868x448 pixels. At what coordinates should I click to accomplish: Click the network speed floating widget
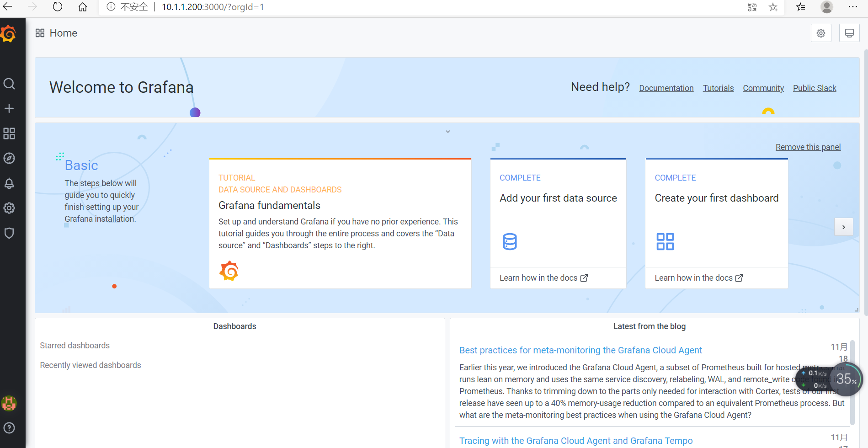pyautogui.click(x=829, y=379)
